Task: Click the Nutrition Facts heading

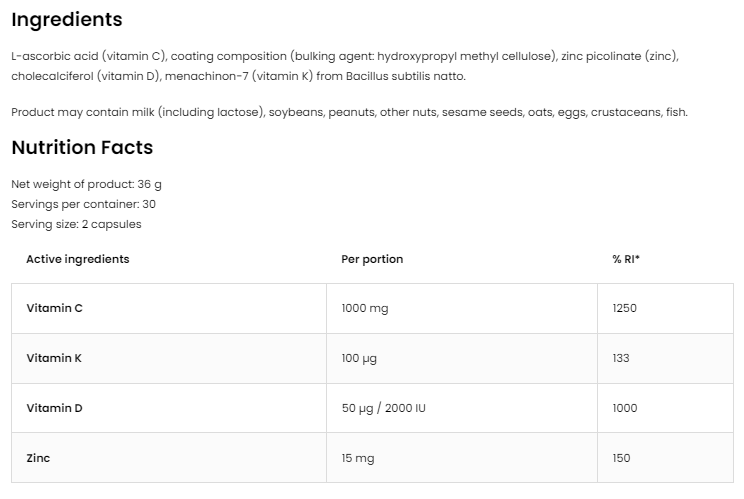Action: 82,148
